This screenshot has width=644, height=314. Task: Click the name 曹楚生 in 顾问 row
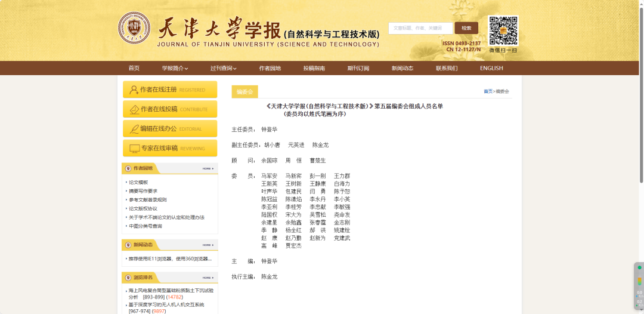pyautogui.click(x=318, y=161)
